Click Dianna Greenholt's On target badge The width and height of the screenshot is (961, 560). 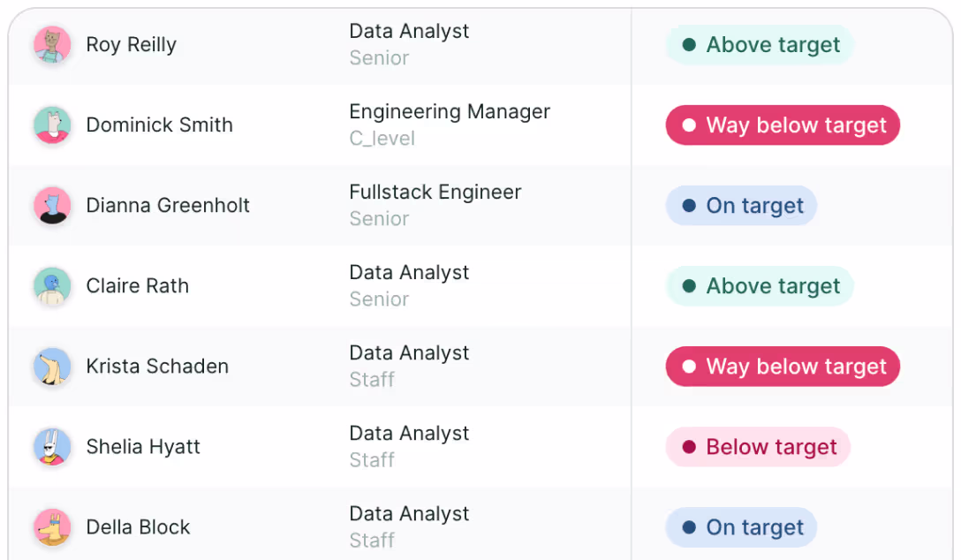coord(741,206)
